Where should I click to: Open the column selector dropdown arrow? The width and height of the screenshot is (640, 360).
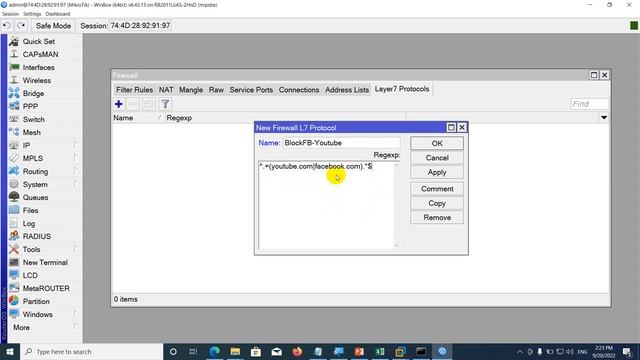pos(604,118)
